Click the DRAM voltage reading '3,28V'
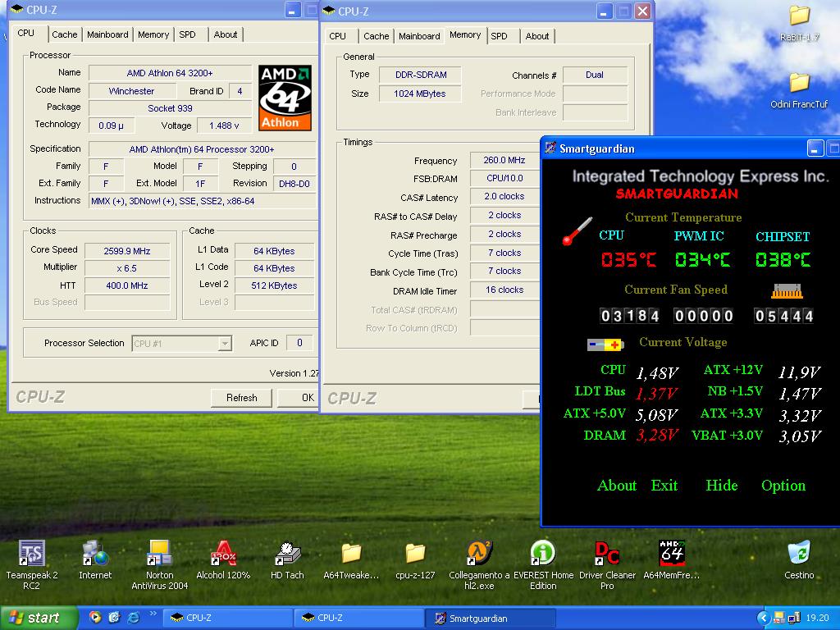This screenshot has width=840, height=630. [657, 435]
